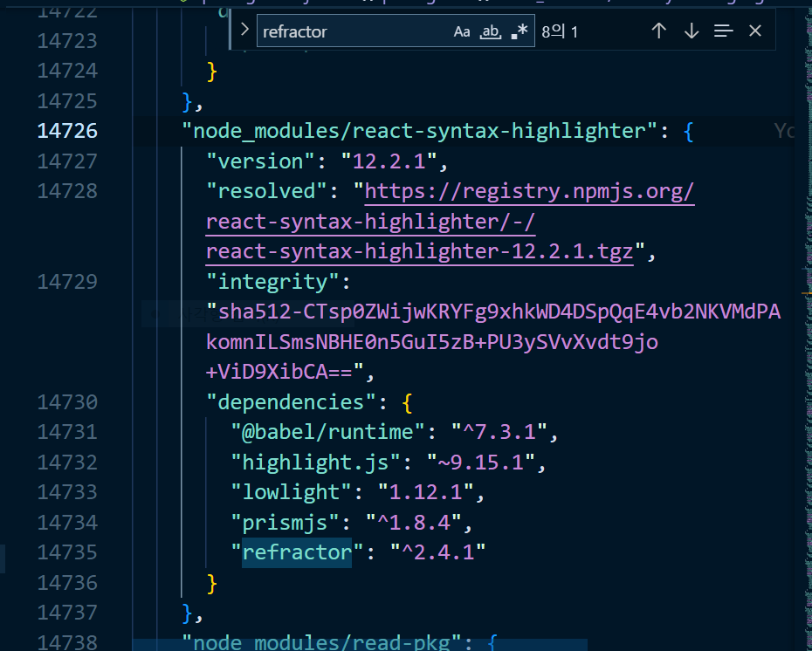Screen dimensions: 812x651
Task: Click line number 14737
Action: coord(67,613)
